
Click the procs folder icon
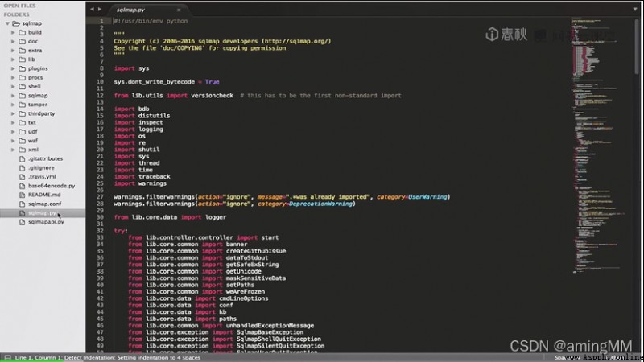point(23,77)
